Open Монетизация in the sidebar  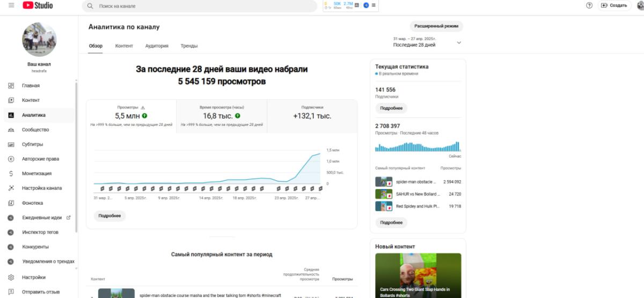tap(38, 174)
